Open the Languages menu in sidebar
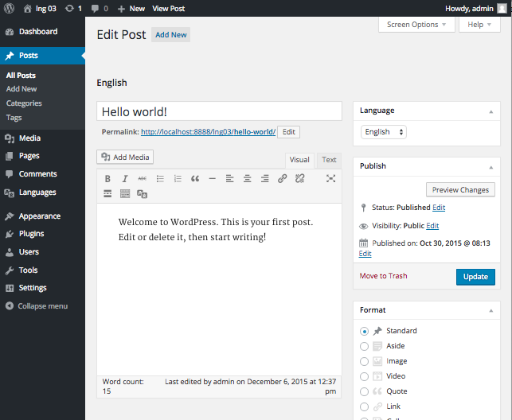This screenshot has width=512, height=420. (37, 192)
